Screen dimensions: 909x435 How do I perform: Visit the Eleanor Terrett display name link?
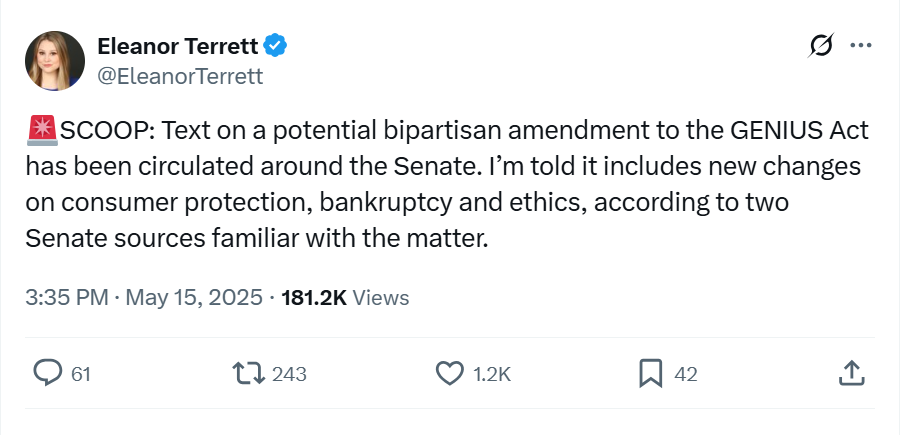click(x=177, y=46)
